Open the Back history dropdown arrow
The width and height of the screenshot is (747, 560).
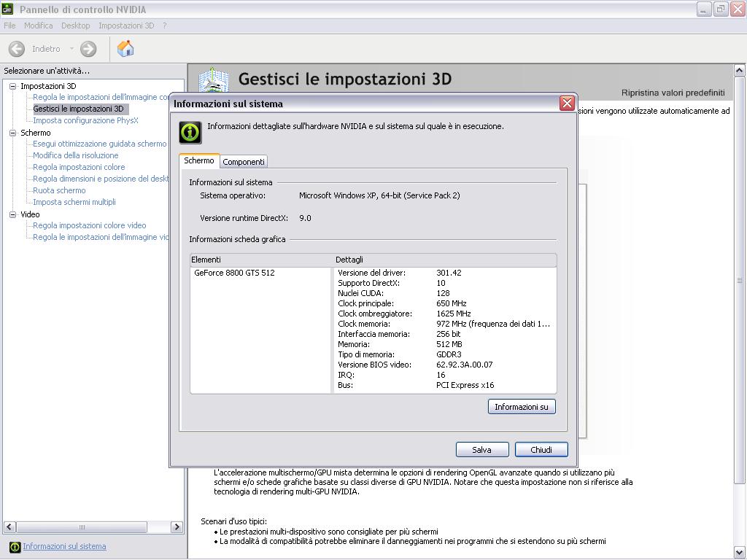coord(71,49)
